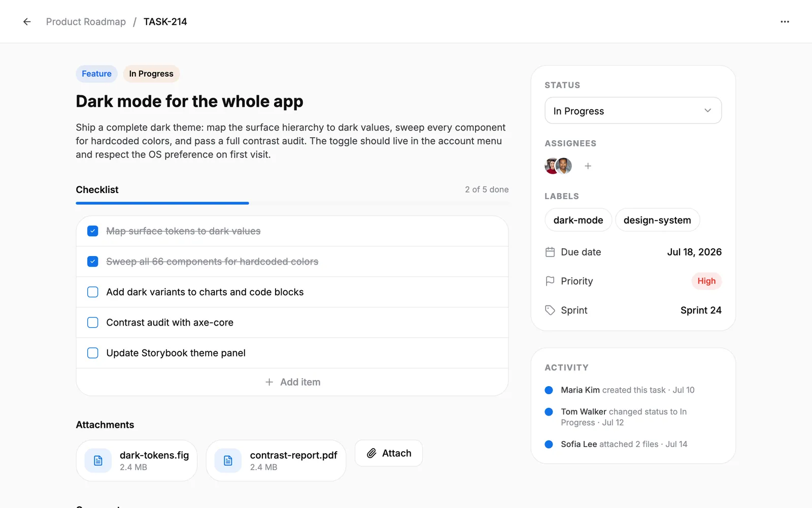This screenshot has height=508, width=812.
Task: Click the blue dot beside Sofia Lee's activity
Action: coord(549,444)
